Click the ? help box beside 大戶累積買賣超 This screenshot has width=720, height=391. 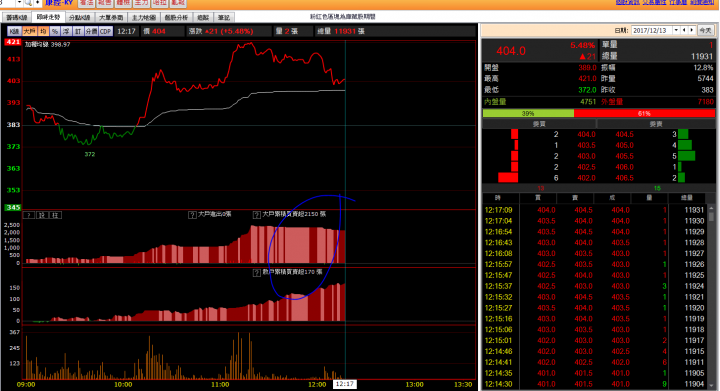pyautogui.click(x=257, y=214)
